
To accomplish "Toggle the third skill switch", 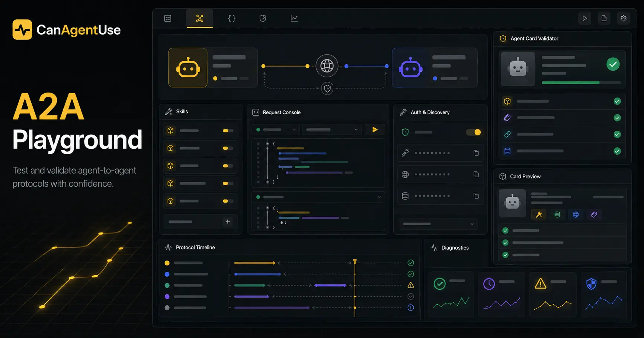I will click(228, 166).
